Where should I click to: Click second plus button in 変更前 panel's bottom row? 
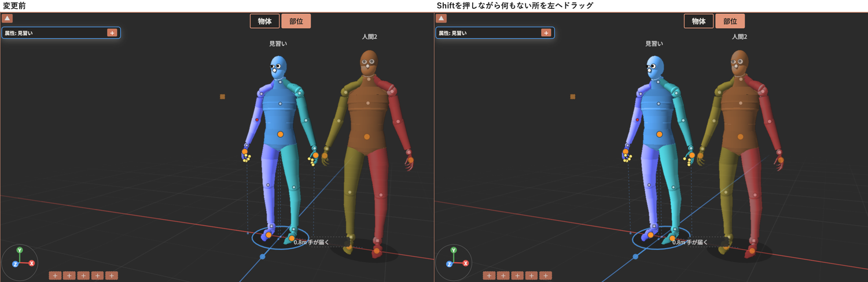pyautogui.click(x=69, y=276)
